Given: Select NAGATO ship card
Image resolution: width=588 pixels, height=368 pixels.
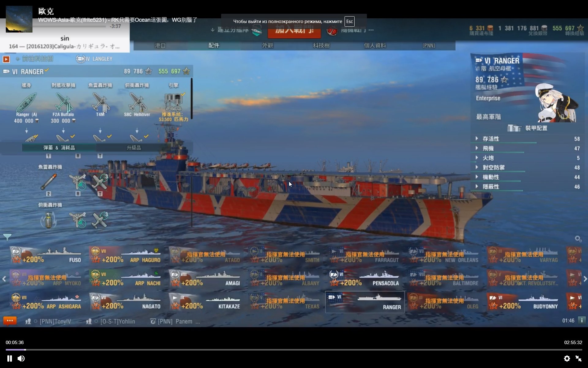Looking at the screenshot, I should tap(125, 302).
